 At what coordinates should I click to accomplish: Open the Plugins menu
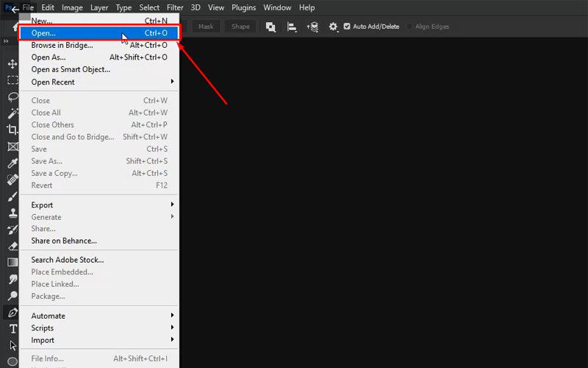(243, 7)
